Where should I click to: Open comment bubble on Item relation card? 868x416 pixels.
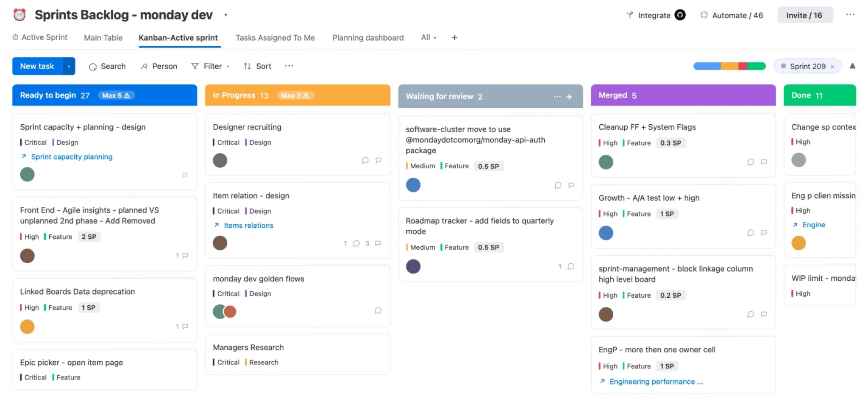point(356,243)
